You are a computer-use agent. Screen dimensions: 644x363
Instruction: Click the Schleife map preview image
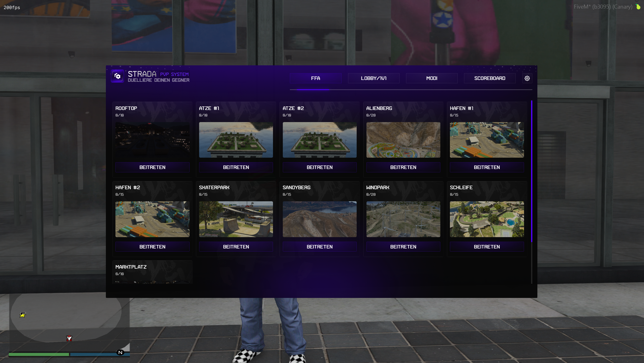(487, 219)
